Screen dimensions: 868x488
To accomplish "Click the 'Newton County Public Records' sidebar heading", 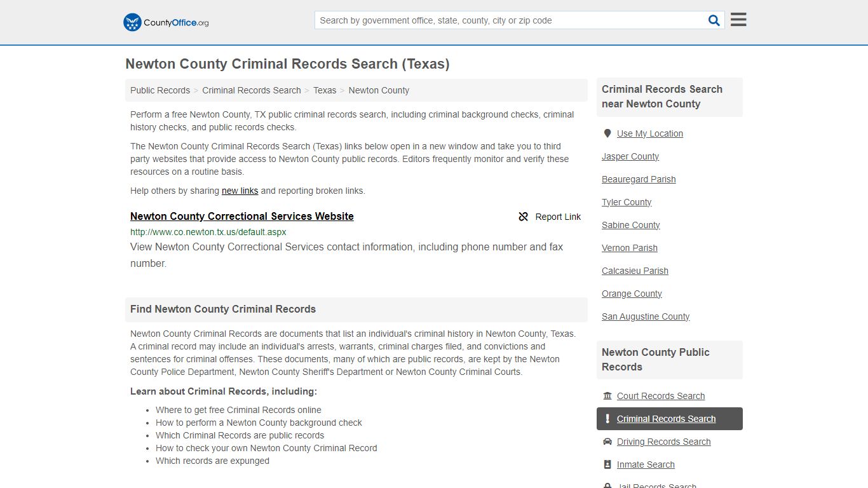I will click(x=656, y=360).
